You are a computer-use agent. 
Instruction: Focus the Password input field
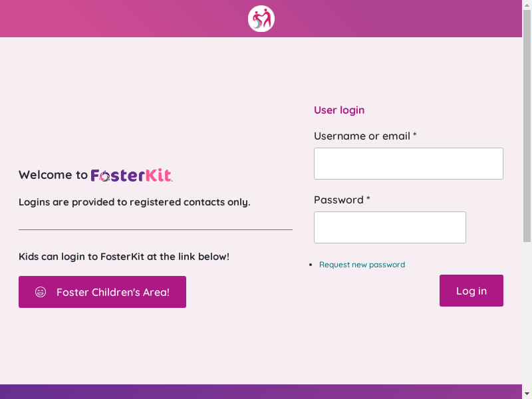[x=390, y=227]
